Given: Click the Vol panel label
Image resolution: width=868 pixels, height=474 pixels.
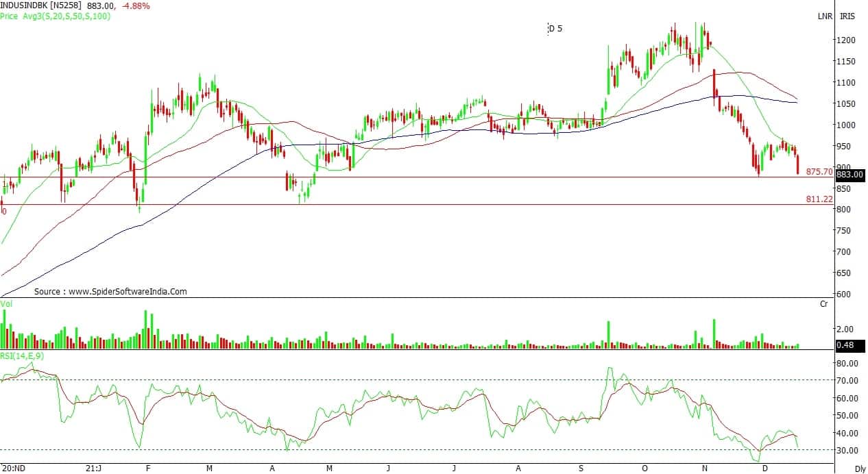Looking at the screenshot, I should click(6, 302).
